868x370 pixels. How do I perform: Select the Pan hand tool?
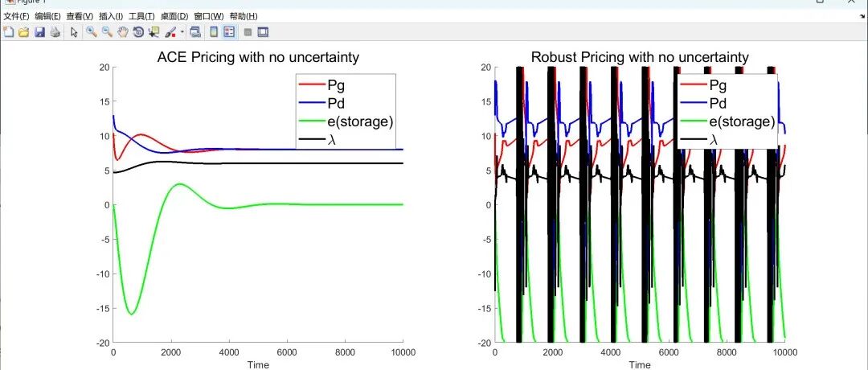(123, 32)
